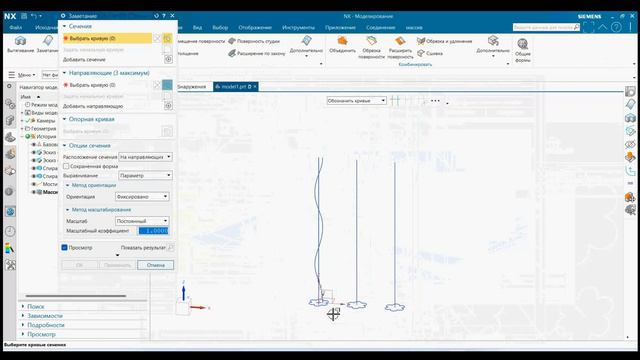Click the undo arrow in the title bar
The width and height of the screenshot is (640, 360).
[34, 16]
